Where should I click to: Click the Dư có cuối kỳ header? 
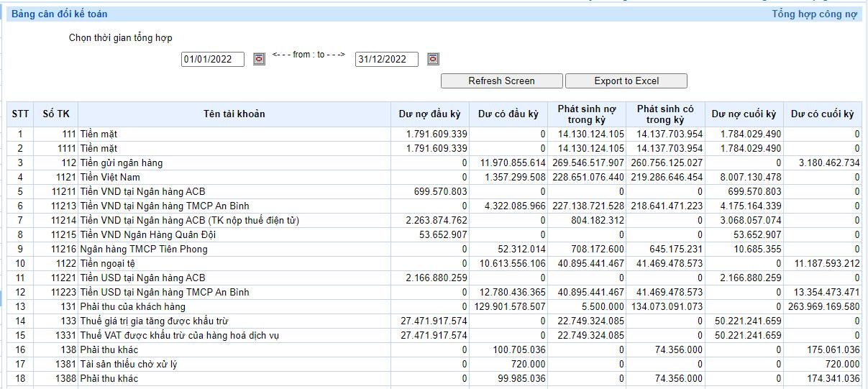tap(822, 114)
